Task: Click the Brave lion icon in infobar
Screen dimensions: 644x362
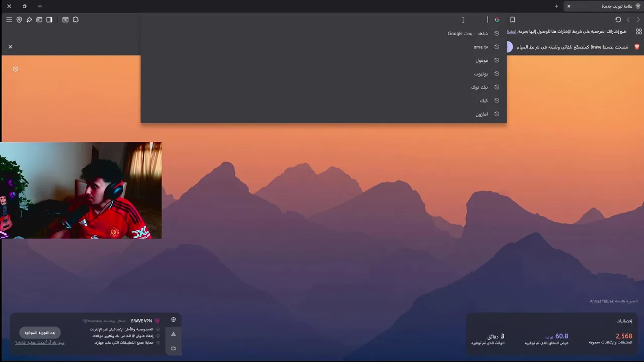Action: [636, 47]
